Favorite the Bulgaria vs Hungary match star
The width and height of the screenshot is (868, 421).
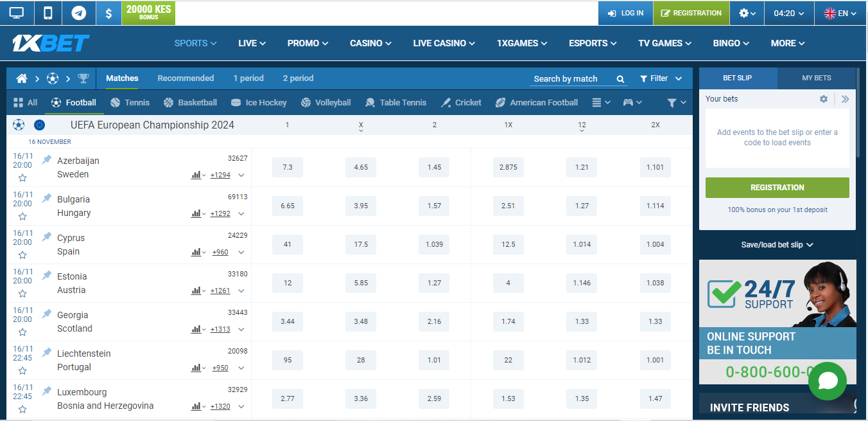coord(22,216)
